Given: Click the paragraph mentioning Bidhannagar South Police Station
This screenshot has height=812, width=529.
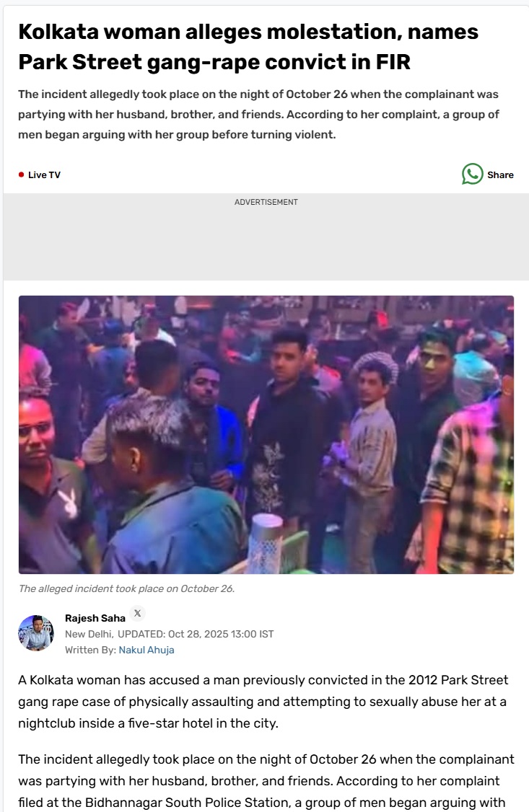Looking at the screenshot, I should click(x=266, y=781).
